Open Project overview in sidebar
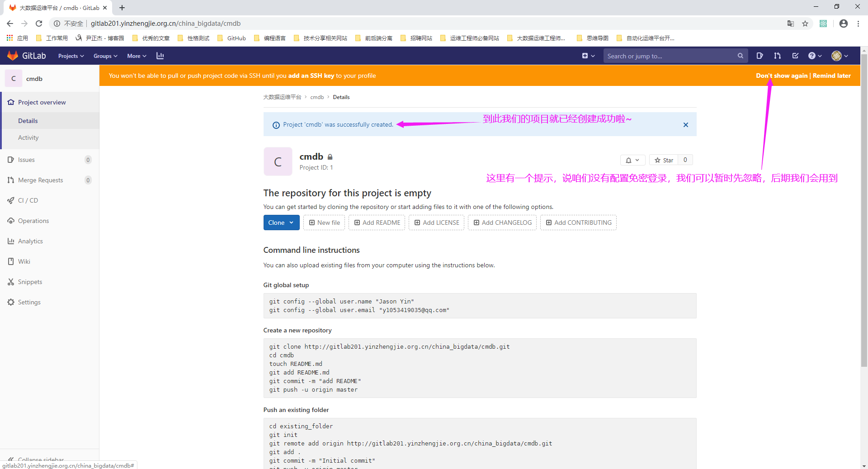Screen dimensions: 868x469 (50, 102)
